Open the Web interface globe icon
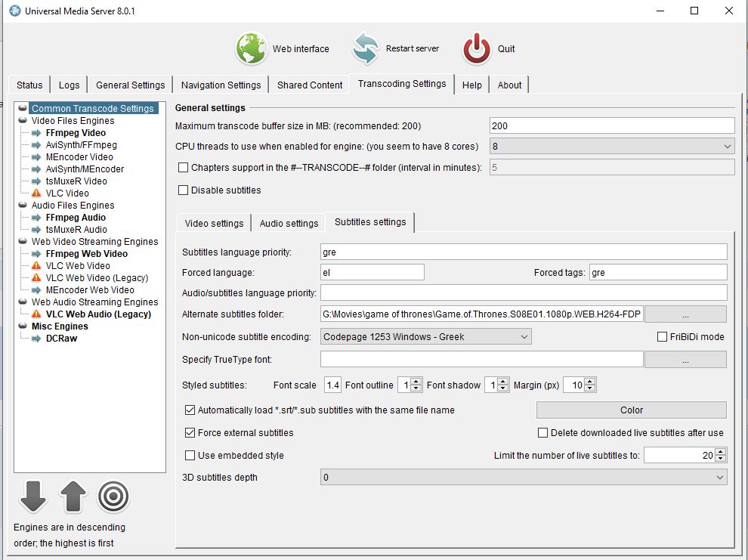 pyautogui.click(x=251, y=48)
